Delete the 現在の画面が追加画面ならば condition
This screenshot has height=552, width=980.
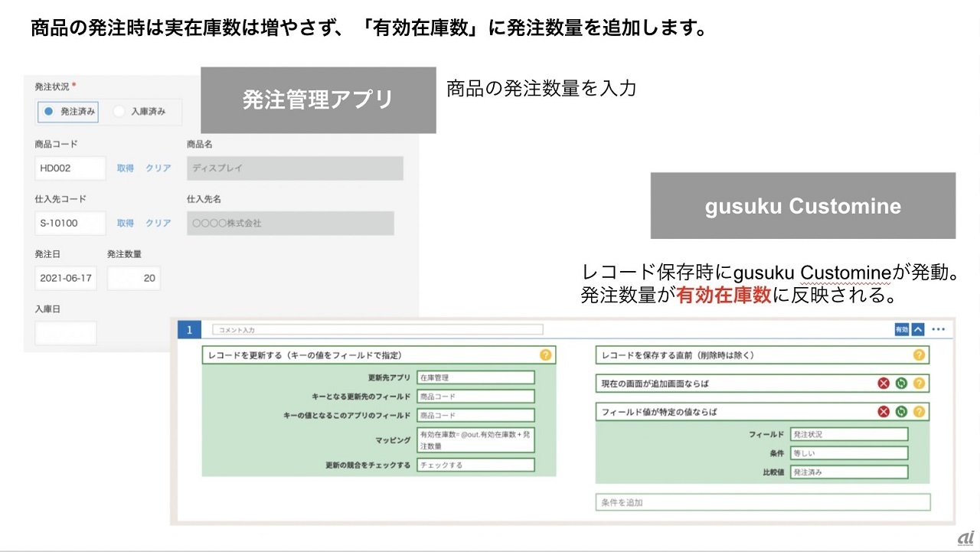pyautogui.click(x=884, y=384)
